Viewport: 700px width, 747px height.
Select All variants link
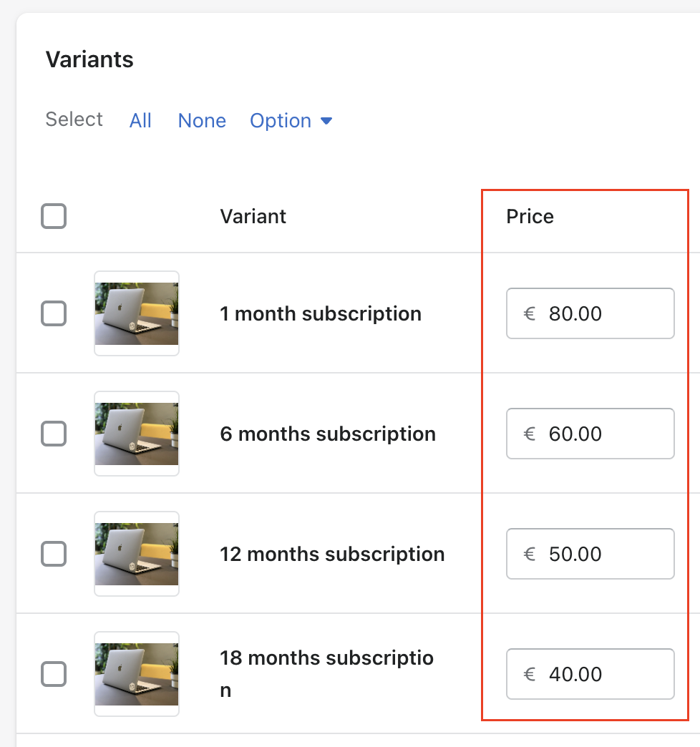140,120
